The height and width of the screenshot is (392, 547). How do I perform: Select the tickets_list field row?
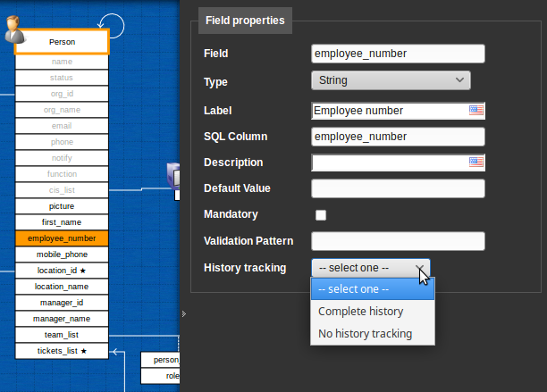click(62, 351)
